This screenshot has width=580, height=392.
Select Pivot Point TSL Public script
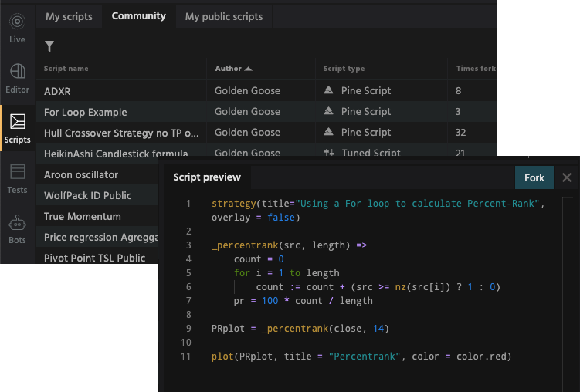(94, 258)
